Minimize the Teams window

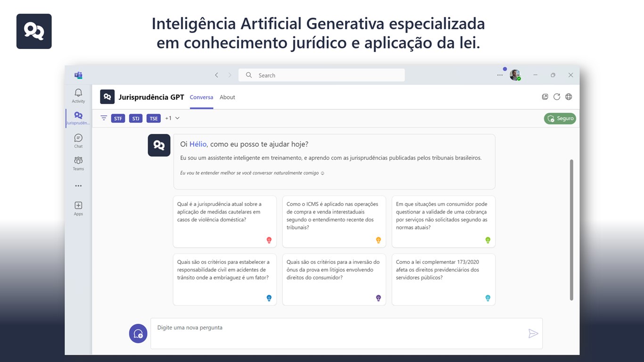[x=535, y=75]
